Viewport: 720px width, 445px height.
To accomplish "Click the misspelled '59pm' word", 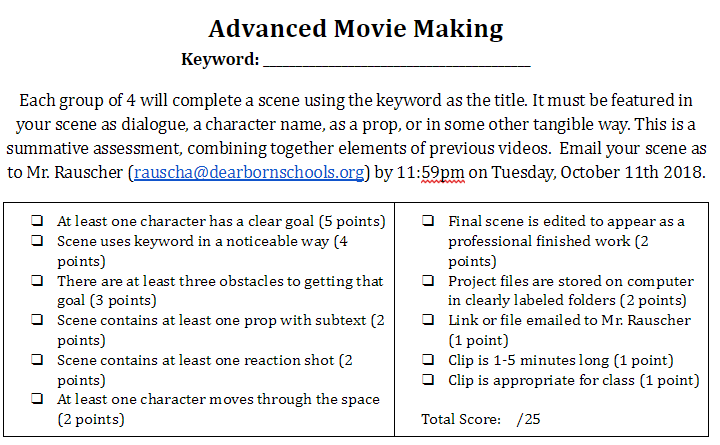I will [x=443, y=173].
